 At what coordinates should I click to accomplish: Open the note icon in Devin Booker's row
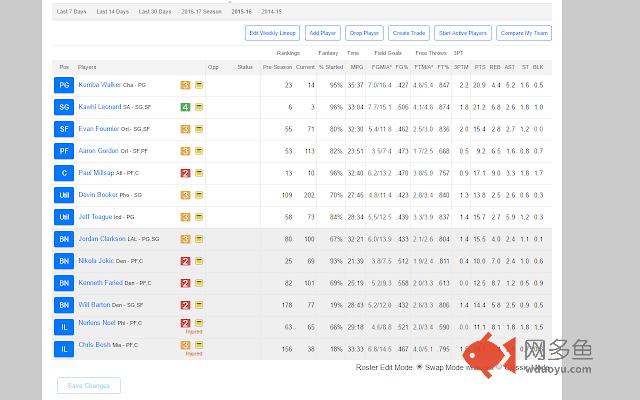(x=199, y=196)
